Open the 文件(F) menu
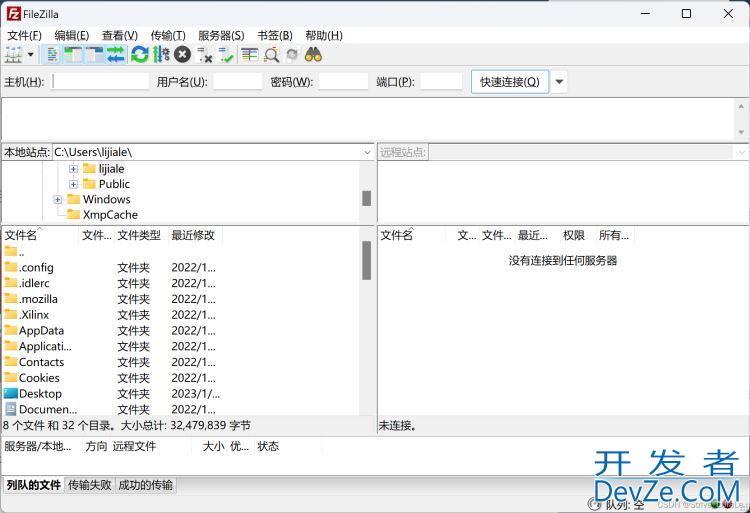 click(24, 35)
